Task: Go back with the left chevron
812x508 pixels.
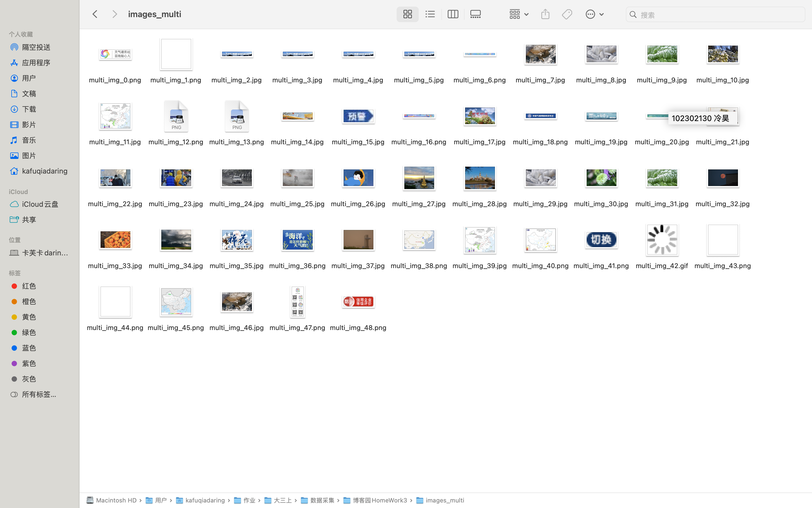Action: click(95, 14)
